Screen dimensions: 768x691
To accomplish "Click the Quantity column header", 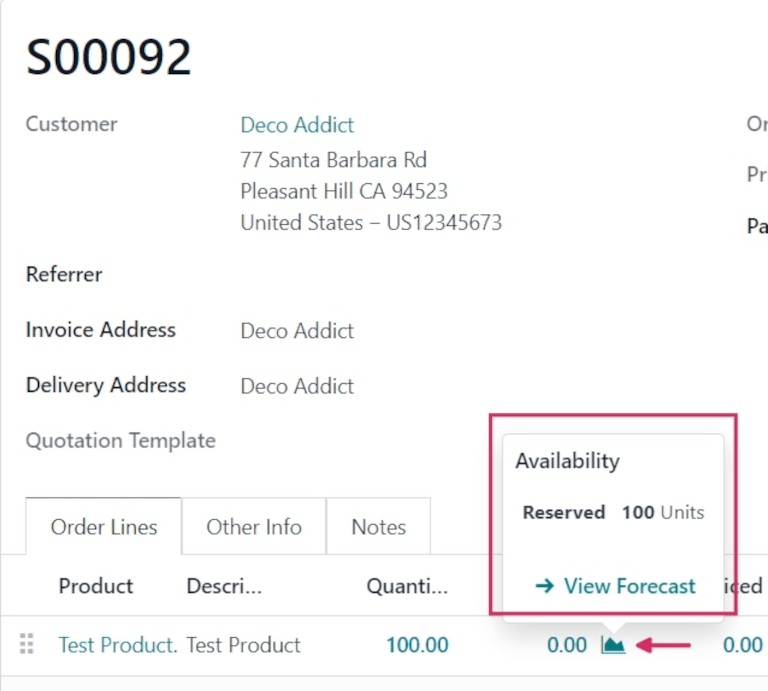I will tap(407, 586).
